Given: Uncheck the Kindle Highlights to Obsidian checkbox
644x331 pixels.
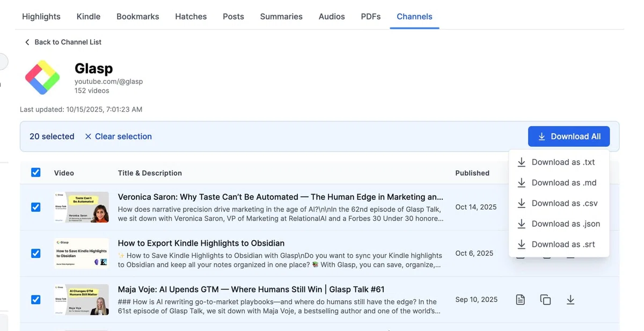Looking at the screenshot, I should pos(35,253).
